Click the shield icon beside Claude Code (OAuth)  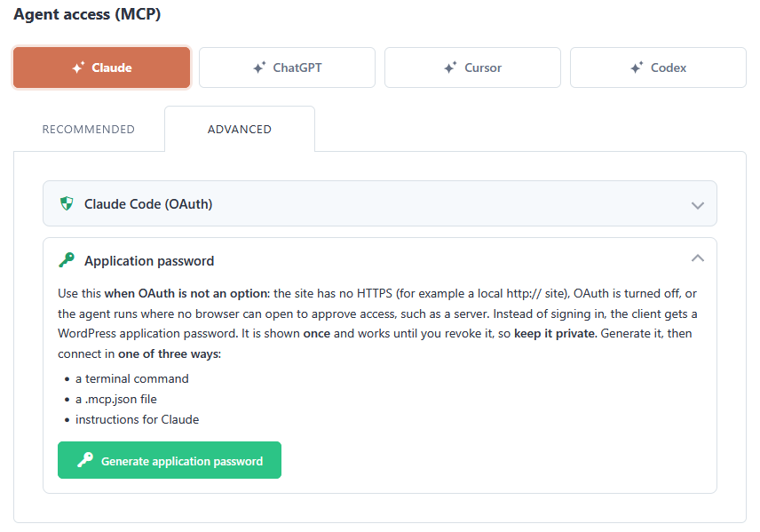(67, 203)
